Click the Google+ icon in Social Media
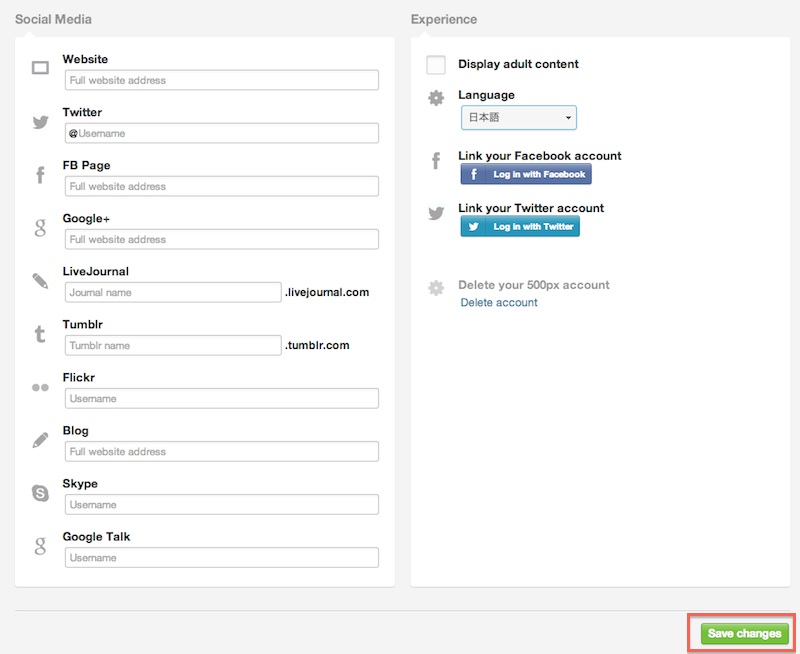800x654 pixels. pyautogui.click(x=40, y=228)
